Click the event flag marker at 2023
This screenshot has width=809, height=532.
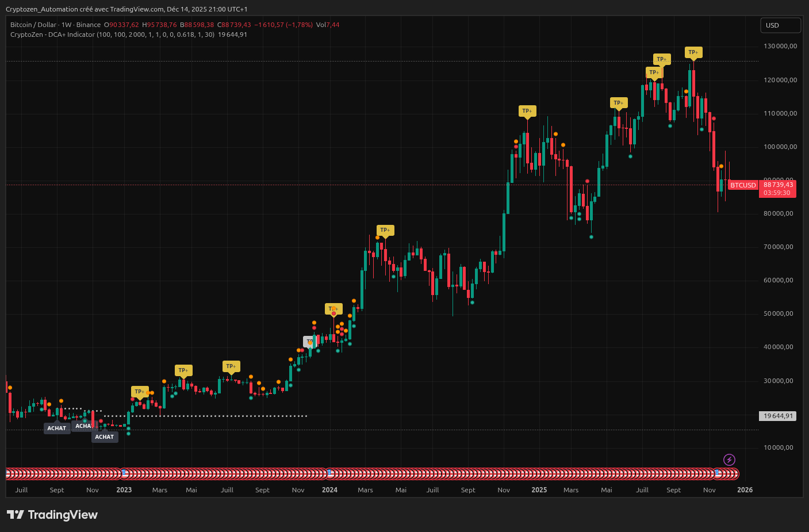(x=124, y=474)
